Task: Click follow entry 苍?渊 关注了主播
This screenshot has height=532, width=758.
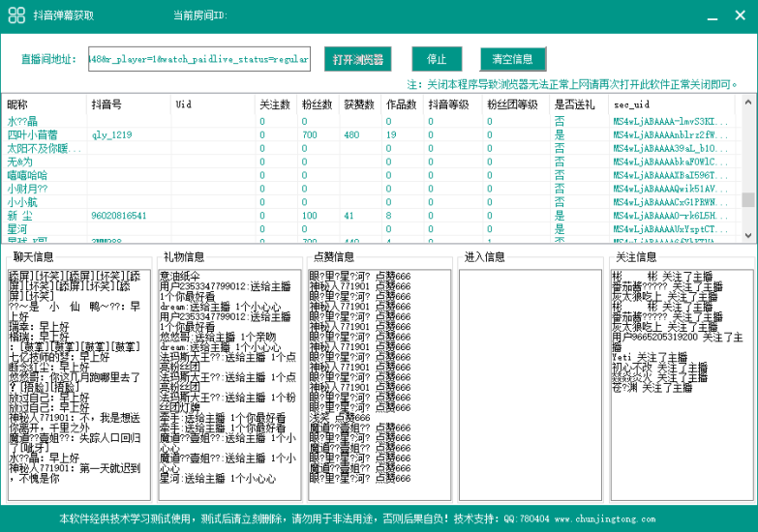Action: (x=652, y=388)
